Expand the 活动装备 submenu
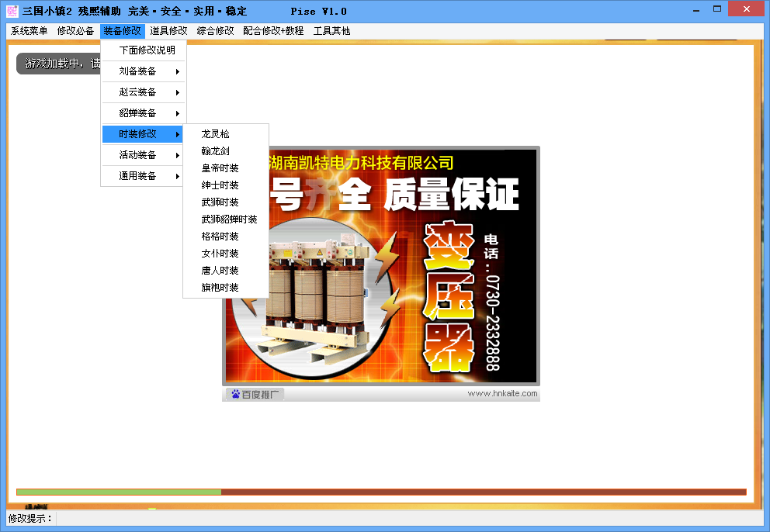The width and height of the screenshot is (770, 532). tap(144, 155)
